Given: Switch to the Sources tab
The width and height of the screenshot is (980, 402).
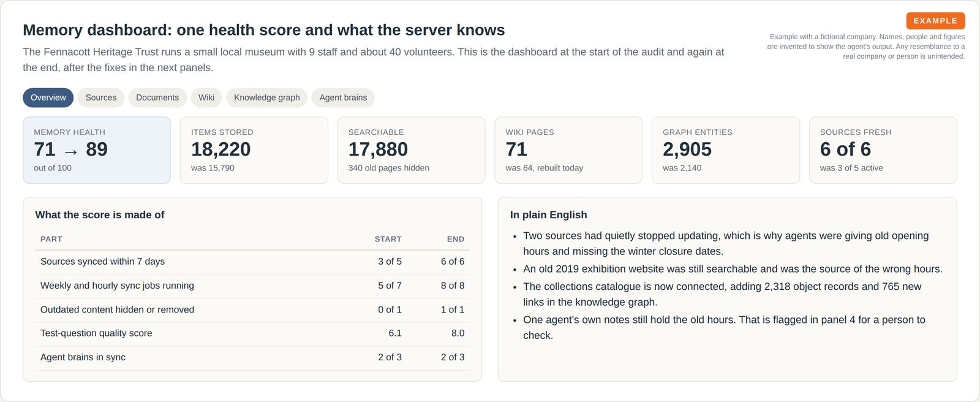Looking at the screenshot, I should tap(101, 97).
